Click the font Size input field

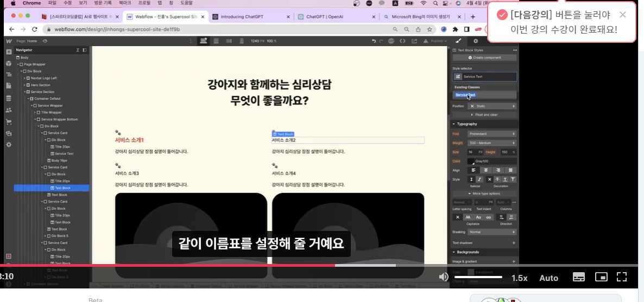point(472,152)
